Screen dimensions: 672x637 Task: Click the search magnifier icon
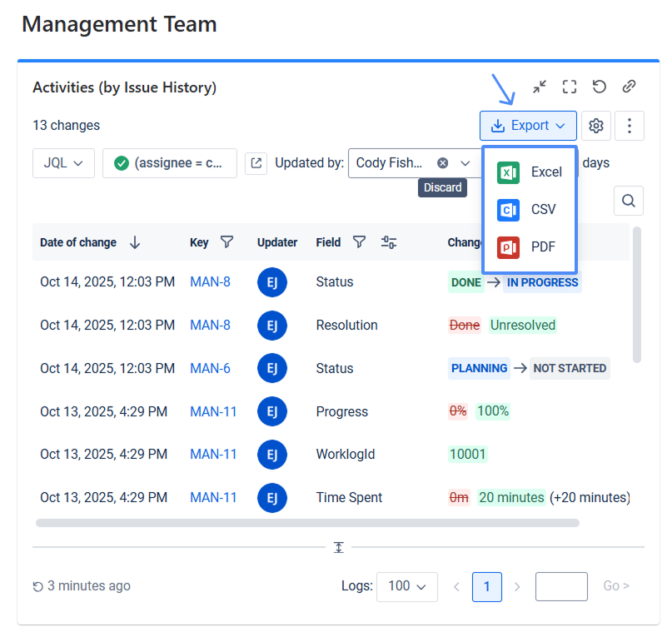coord(629,201)
